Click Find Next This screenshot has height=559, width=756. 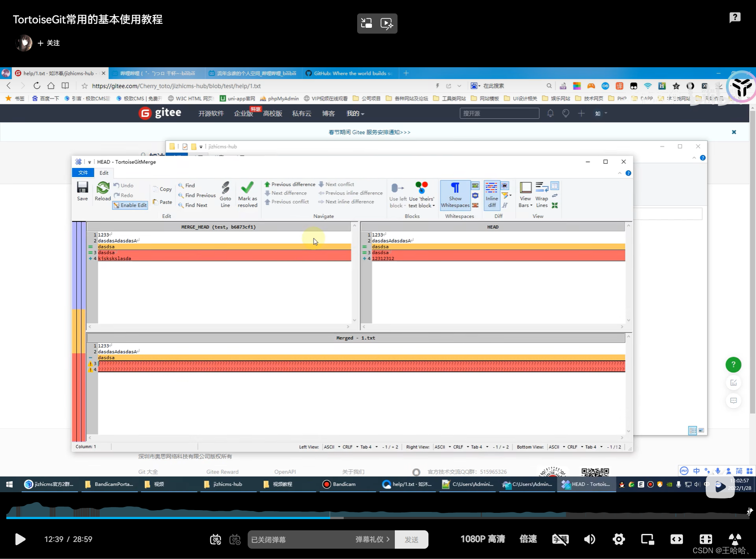(193, 205)
